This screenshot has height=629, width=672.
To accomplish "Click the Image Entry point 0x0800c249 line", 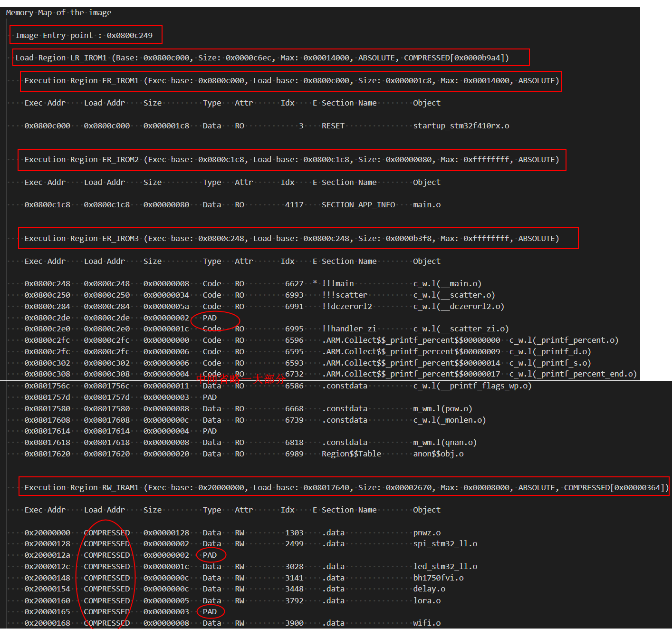I will (84, 36).
